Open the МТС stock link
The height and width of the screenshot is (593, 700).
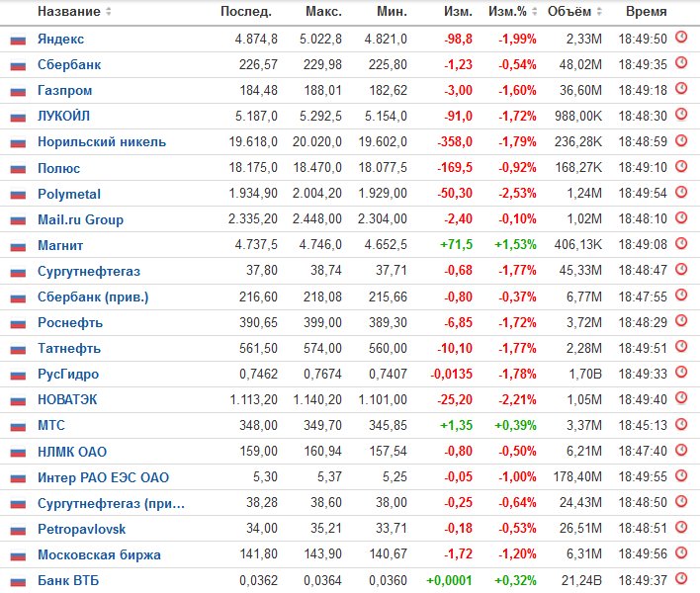[51, 425]
